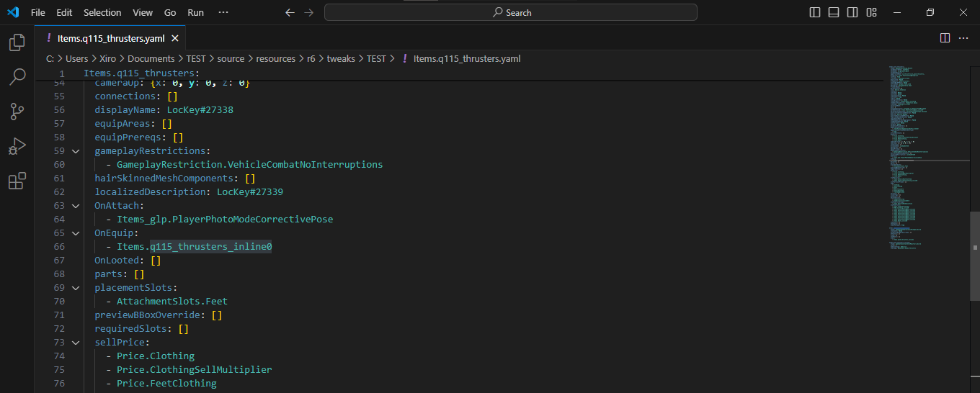The width and height of the screenshot is (980, 393).
Task: Collapse the sellPrice fold on line 73
Action: 76,342
